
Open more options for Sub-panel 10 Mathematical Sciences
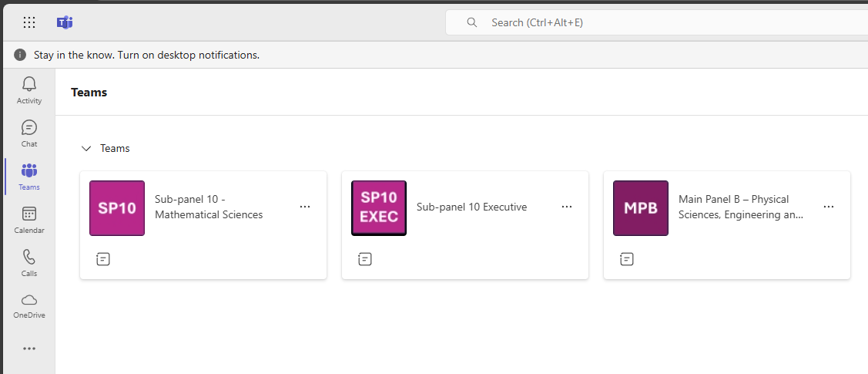click(305, 206)
